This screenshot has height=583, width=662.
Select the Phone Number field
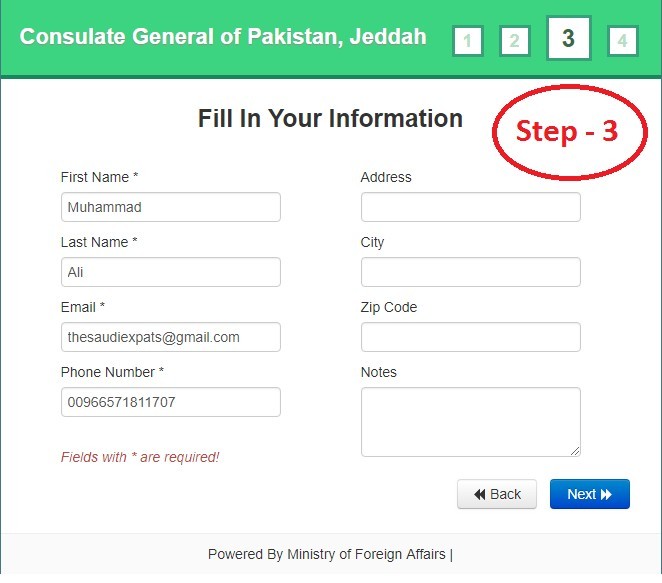(171, 402)
